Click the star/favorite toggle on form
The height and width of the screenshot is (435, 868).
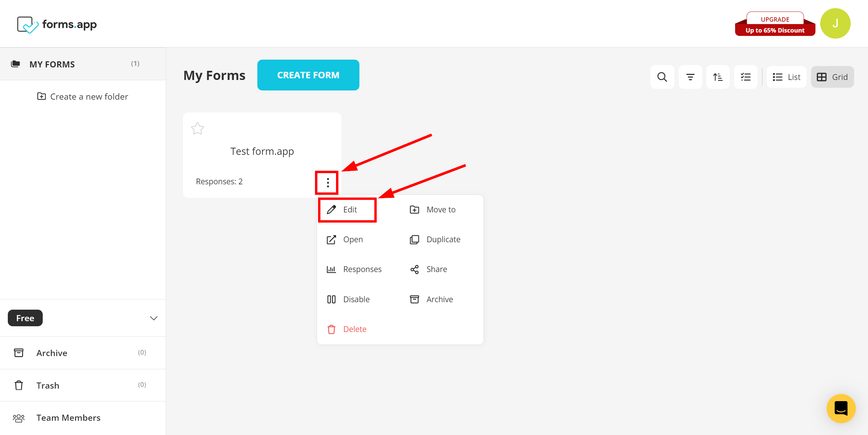(x=198, y=128)
